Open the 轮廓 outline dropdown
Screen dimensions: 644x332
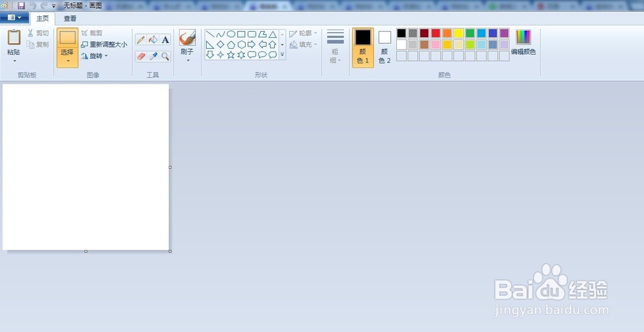pos(303,33)
